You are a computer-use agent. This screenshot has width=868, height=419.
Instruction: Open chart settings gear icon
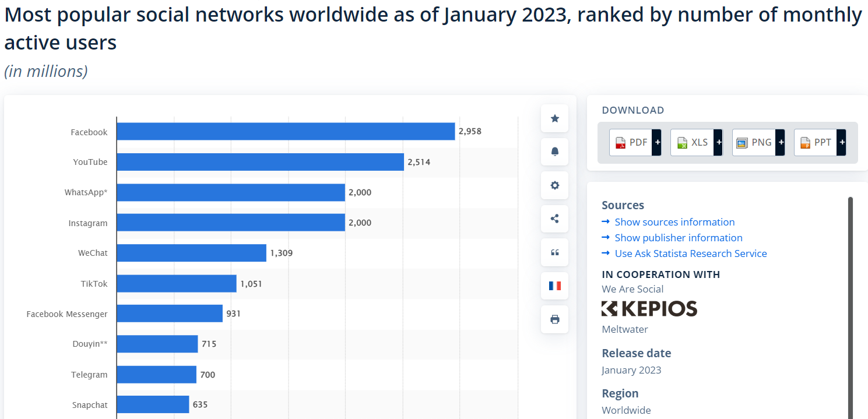554,185
